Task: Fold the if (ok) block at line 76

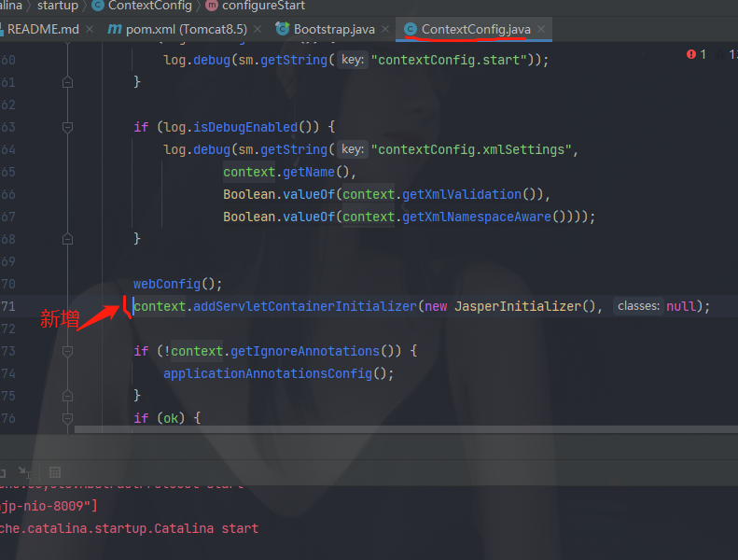Action: (x=67, y=418)
